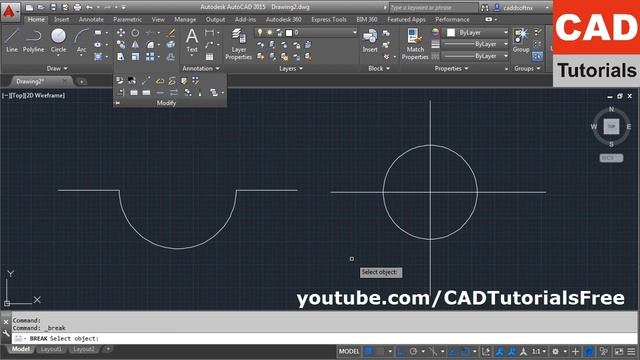Click the Match Properties icon

click(x=415, y=44)
